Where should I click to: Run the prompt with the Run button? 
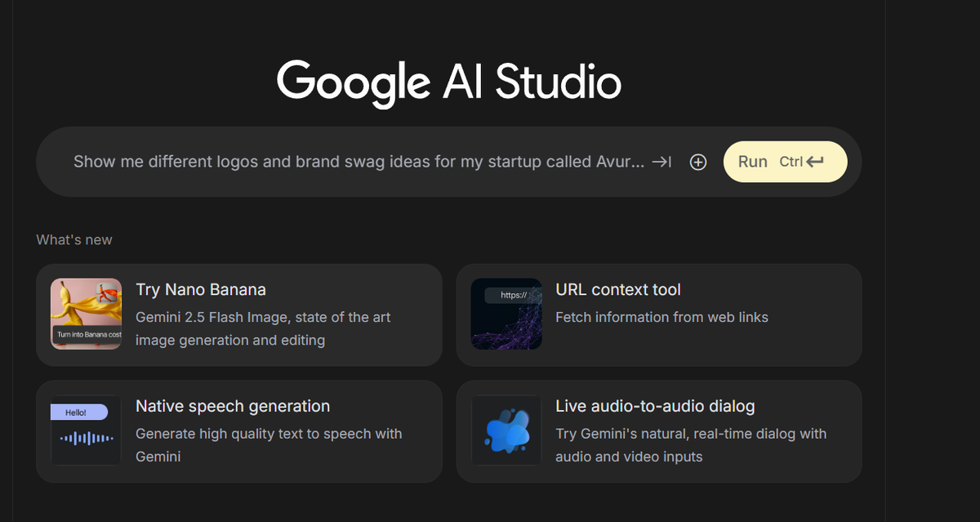pos(785,162)
